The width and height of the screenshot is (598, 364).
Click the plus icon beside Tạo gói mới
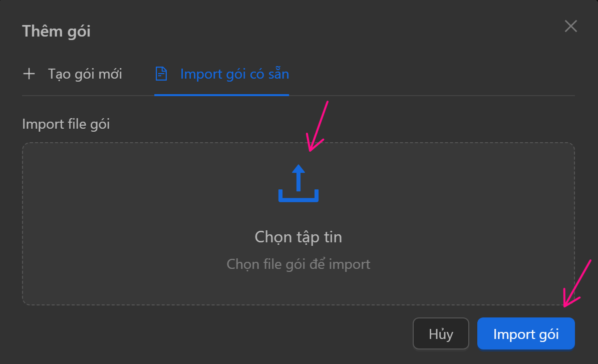[x=30, y=74]
